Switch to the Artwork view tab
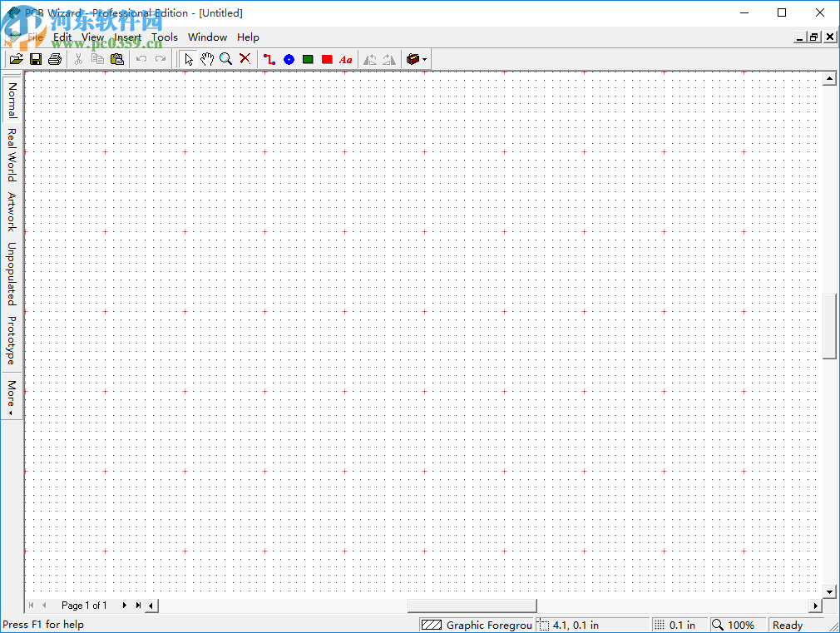The image size is (840, 633). point(12,212)
